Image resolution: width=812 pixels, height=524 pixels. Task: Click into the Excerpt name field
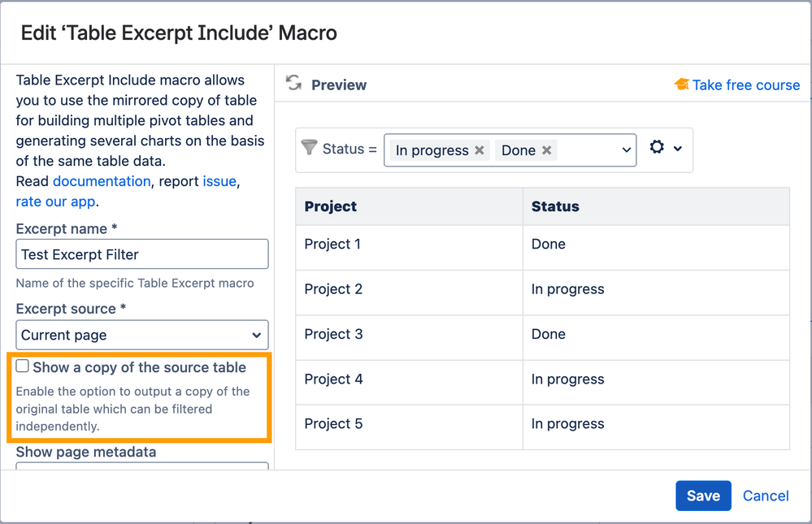pos(142,254)
